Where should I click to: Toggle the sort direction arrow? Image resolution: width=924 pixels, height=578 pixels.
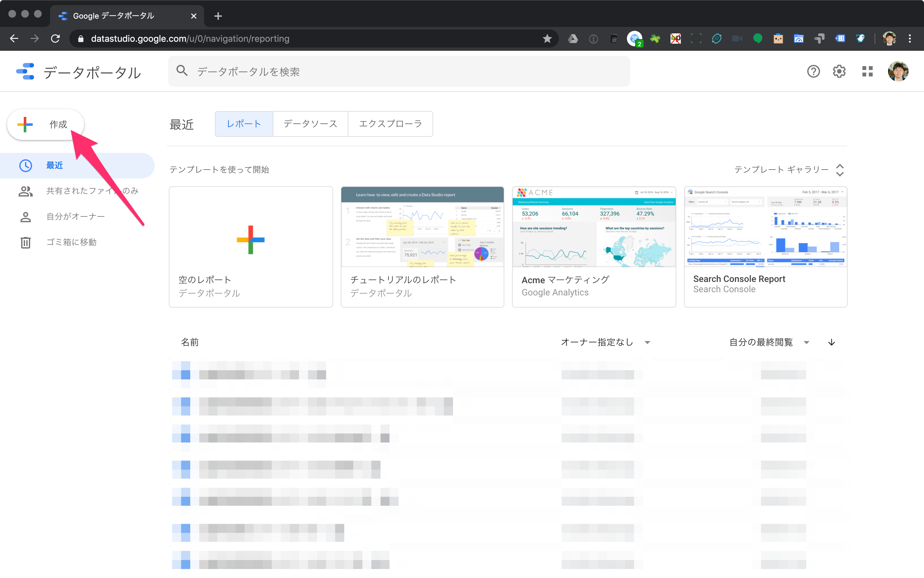pyautogui.click(x=832, y=342)
